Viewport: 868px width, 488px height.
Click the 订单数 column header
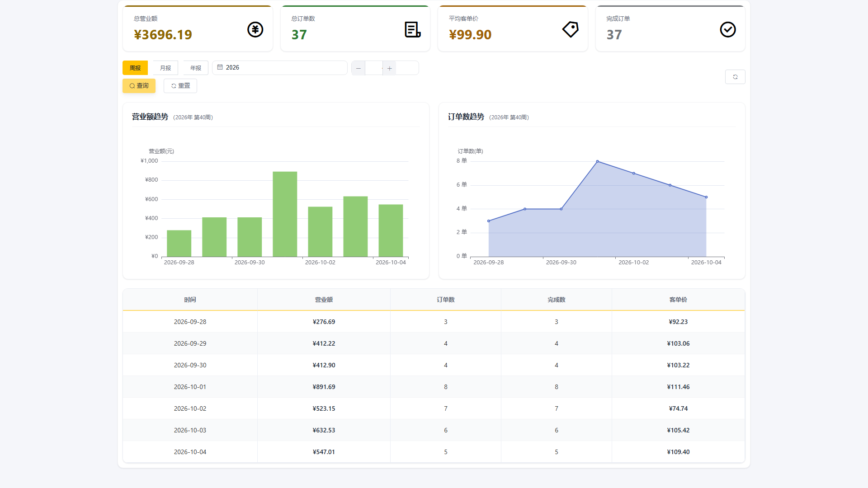click(446, 300)
